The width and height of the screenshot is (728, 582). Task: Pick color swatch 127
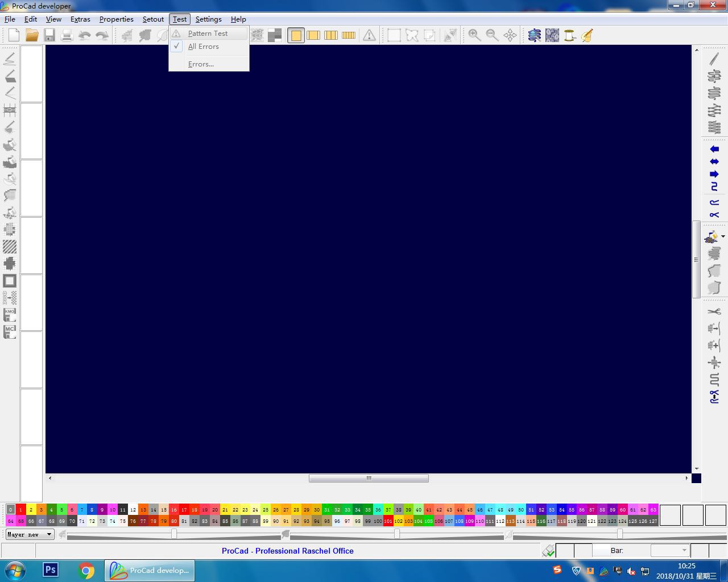pos(653,521)
